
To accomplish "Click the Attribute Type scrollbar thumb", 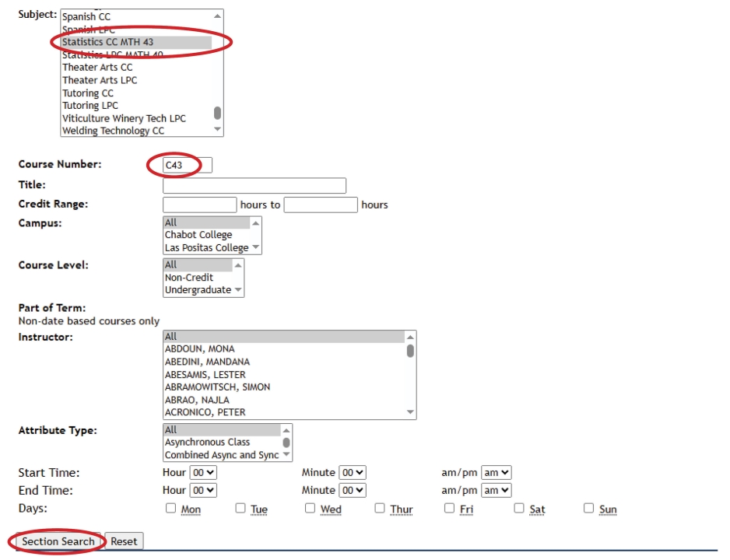I will pyautogui.click(x=286, y=443).
